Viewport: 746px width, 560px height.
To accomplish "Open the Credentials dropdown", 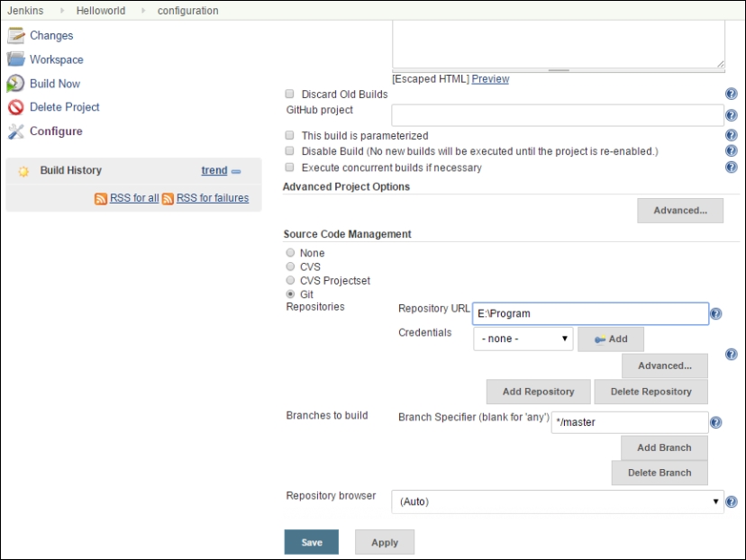I will tap(523, 339).
